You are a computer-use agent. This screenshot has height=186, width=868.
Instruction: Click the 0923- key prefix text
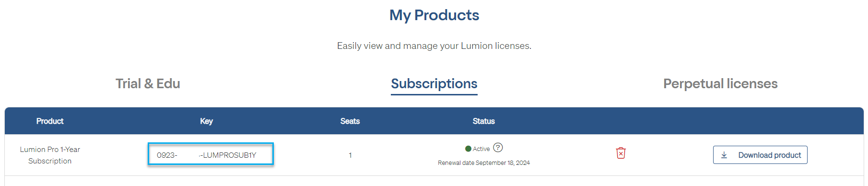(x=167, y=155)
